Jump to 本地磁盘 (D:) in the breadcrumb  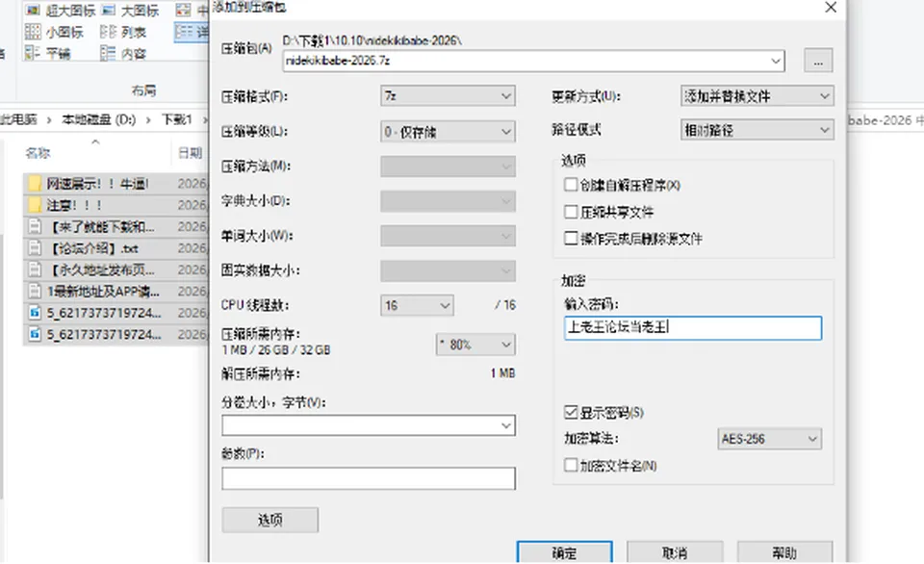[99, 119]
